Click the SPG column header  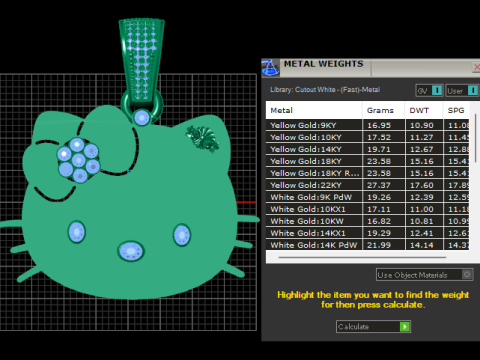click(456, 110)
